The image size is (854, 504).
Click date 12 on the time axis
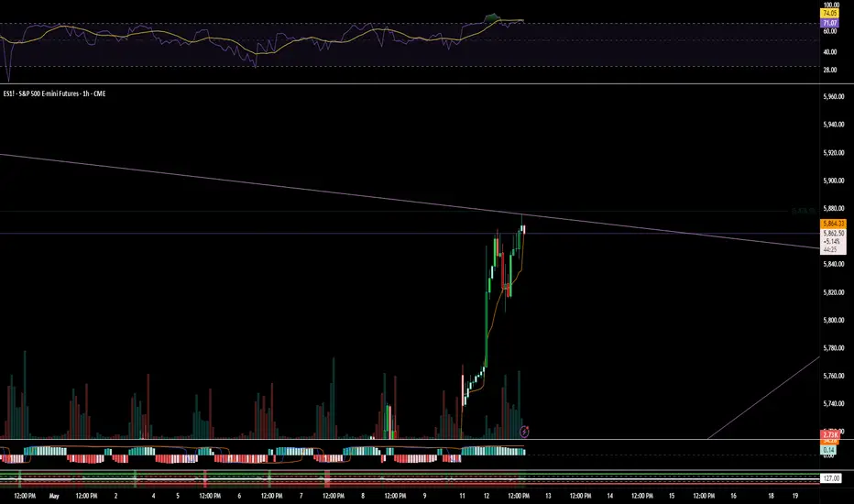pyautogui.click(x=487, y=496)
